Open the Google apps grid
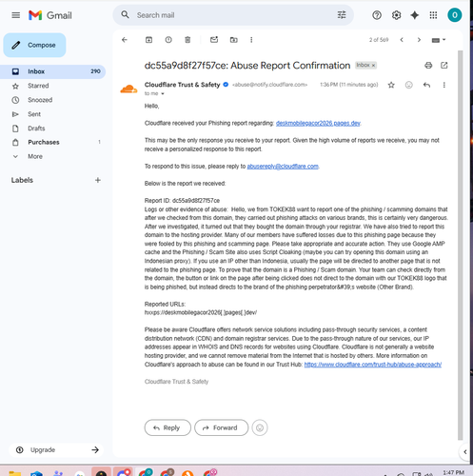473x476 pixels. [433, 15]
